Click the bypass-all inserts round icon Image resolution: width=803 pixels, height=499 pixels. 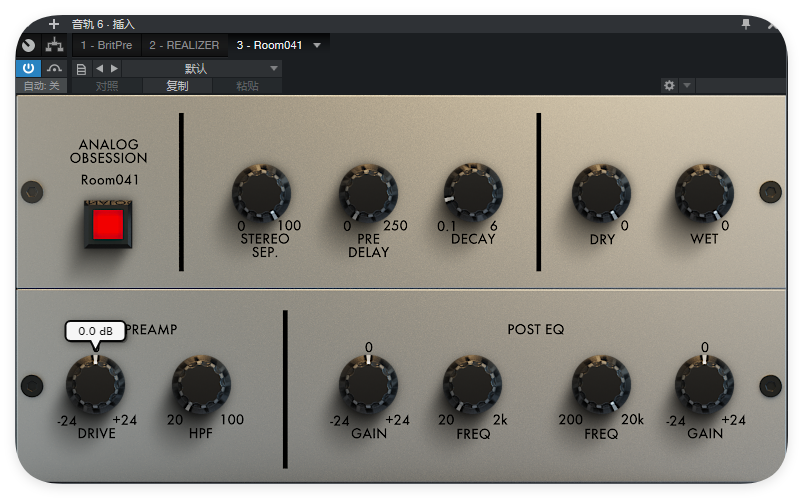pyautogui.click(x=29, y=46)
